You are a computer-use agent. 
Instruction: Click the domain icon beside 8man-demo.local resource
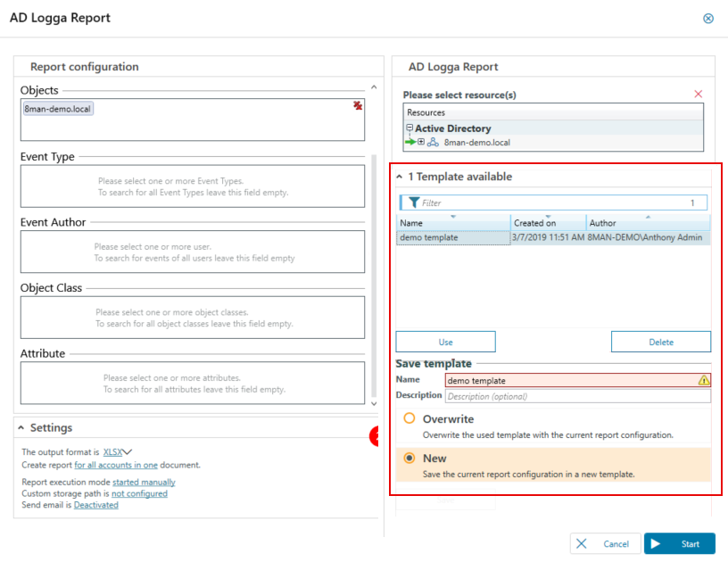coord(433,143)
